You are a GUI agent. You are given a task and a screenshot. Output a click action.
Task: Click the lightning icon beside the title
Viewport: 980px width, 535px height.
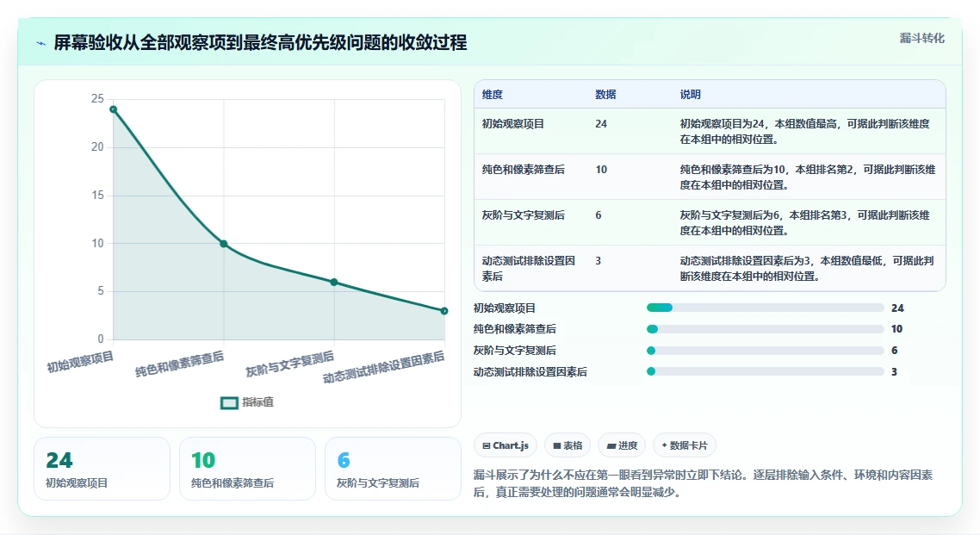tap(41, 43)
